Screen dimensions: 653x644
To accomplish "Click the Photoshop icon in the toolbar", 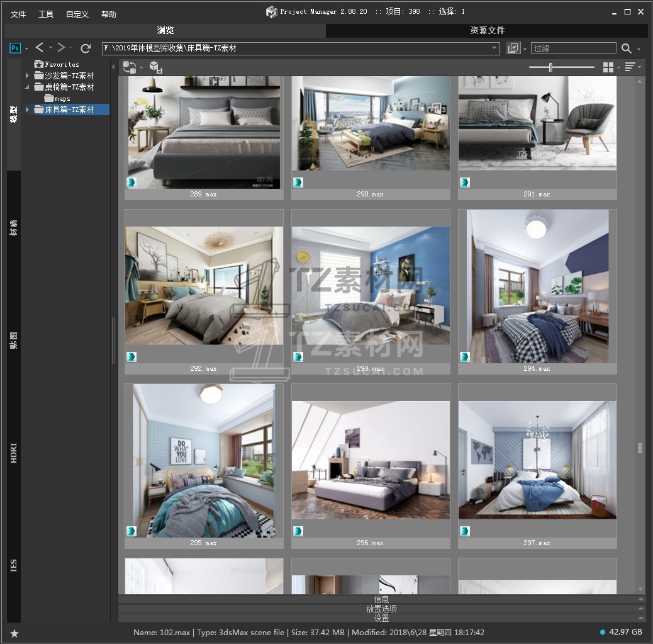I will (15, 48).
